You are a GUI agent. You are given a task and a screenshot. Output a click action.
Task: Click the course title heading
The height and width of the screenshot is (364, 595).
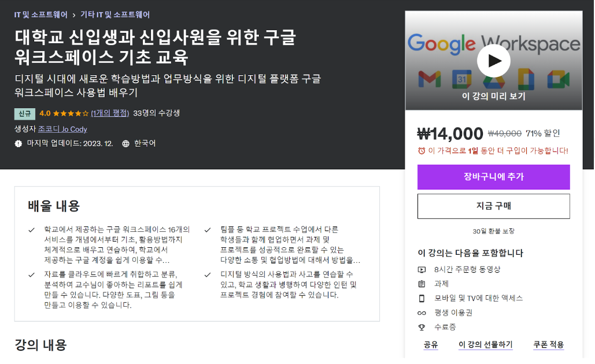pyautogui.click(x=155, y=47)
